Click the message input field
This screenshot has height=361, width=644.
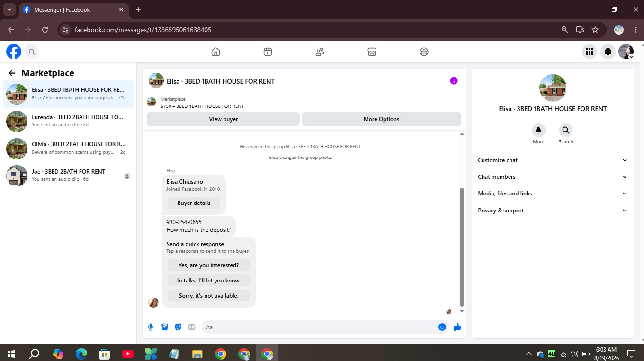(x=320, y=327)
